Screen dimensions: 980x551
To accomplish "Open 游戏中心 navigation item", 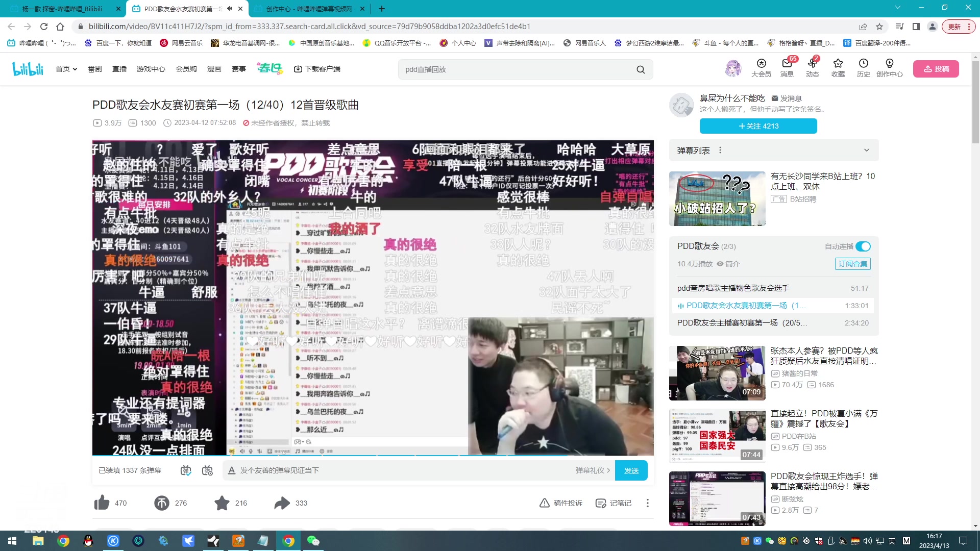I will point(151,69).
